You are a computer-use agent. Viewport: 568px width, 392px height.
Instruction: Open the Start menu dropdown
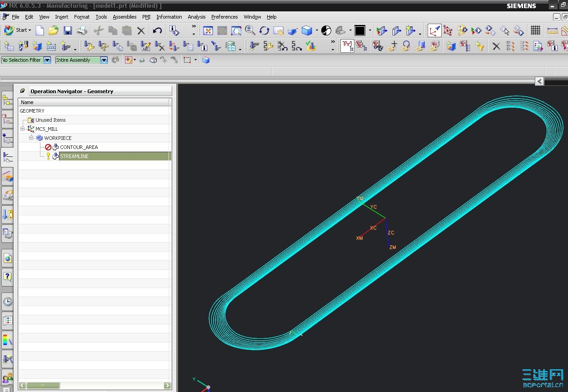point(17,30)
